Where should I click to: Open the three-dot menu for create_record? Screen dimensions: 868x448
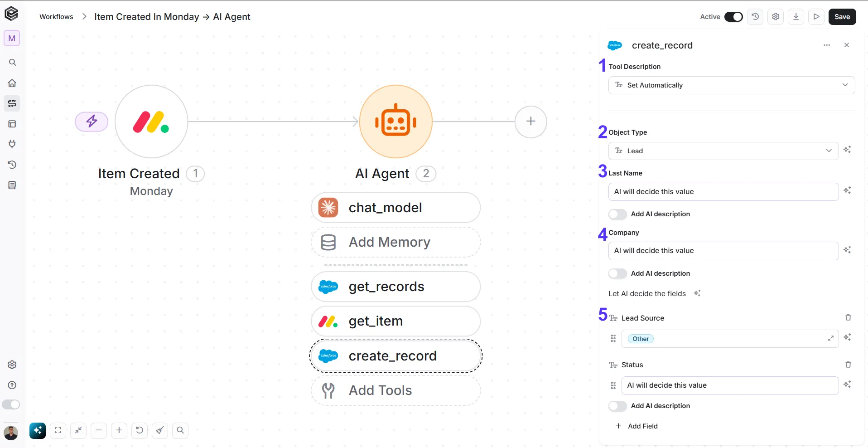[x=827, y=45]
